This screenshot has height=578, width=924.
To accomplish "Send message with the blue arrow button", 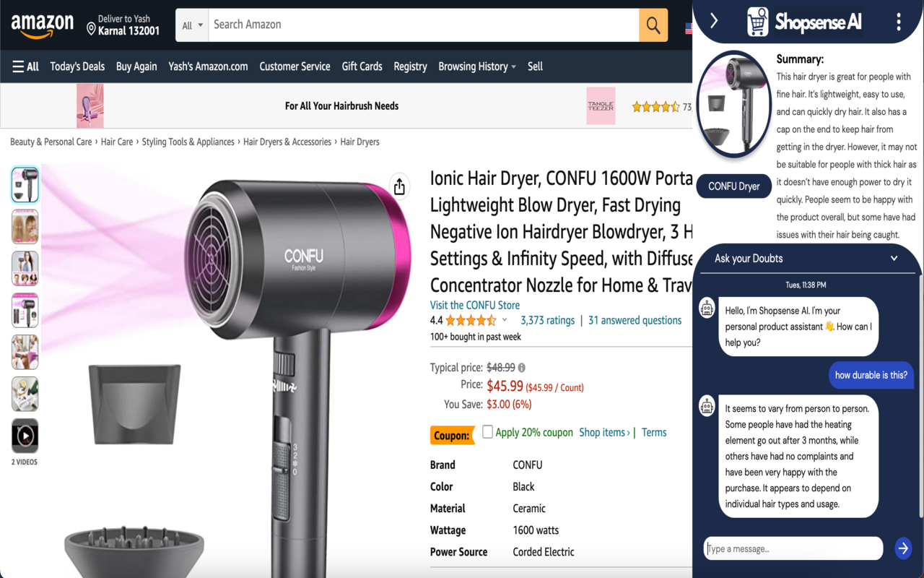I will (x=903, y=548).
